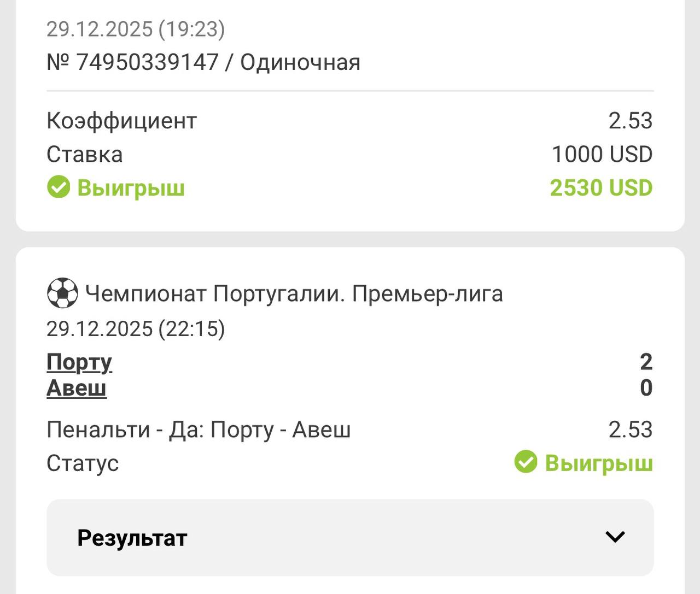
Task: Click match date 29.12.2025 (22:15)
Action: click(136, 329)
